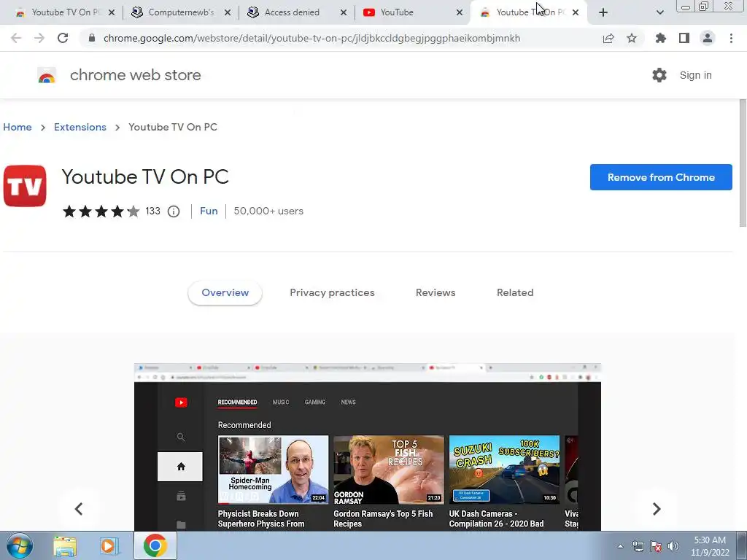Toggle the Chrome side panel icon

(x=684, y=38)
